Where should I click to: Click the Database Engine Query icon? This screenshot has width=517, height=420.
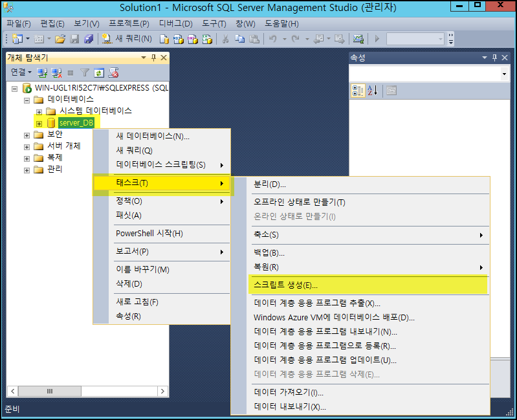tap(164, 39)
